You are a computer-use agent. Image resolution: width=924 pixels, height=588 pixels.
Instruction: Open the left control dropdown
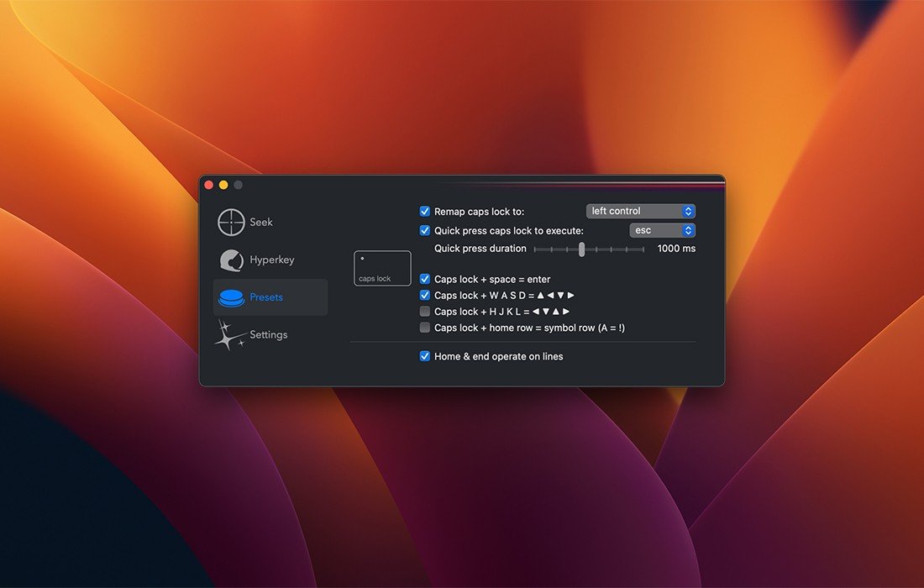pyautogui.click(x=640, y=212)
